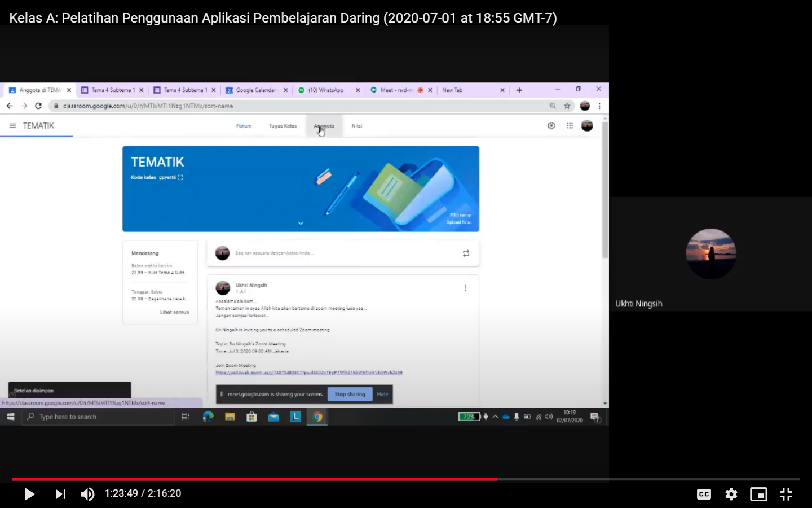Click the Lihat semua link
Screen dimensions: 812x508
click(x=174, y=312)
